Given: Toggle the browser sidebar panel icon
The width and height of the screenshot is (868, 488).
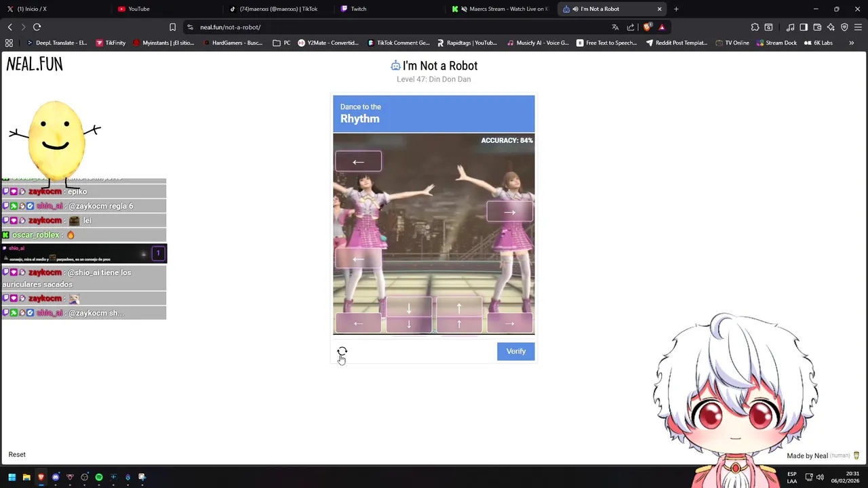Looking at the screenshot, I should point(804,27).
